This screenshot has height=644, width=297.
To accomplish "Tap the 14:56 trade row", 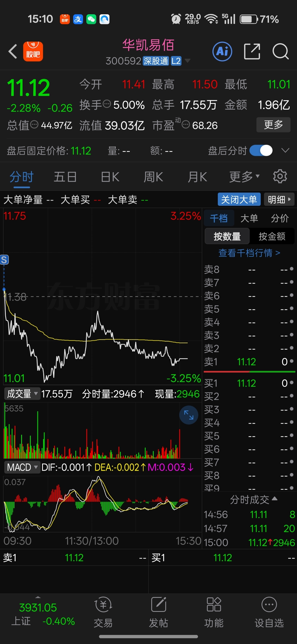I will [x=249, y=514].
